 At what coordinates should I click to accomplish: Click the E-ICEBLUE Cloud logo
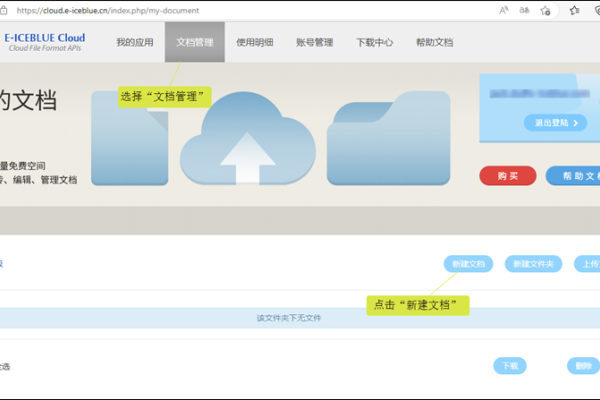coord(44,42)
